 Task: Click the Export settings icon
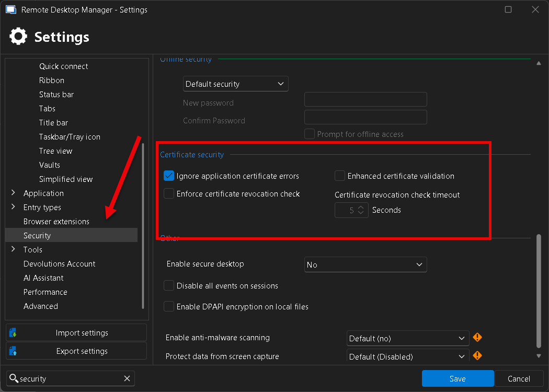point(13,351)
